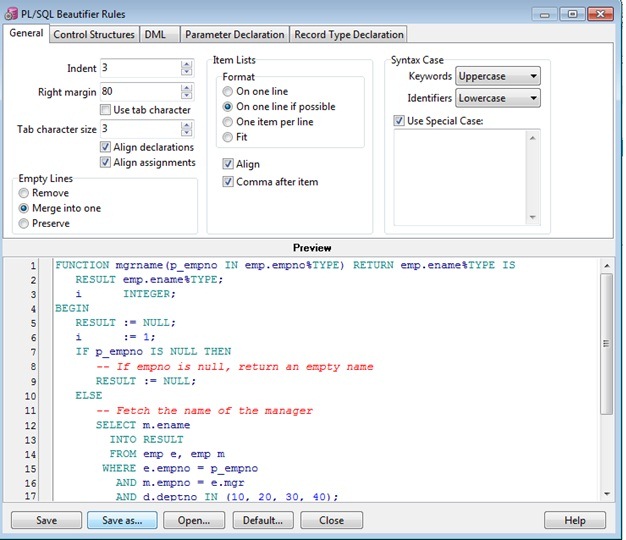The image size is (626, 540).
Task: Click the Help button
Action: coord(575,520)
